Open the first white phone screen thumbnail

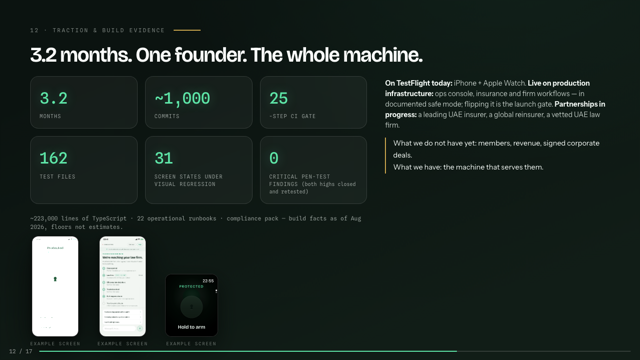(55, 286)
